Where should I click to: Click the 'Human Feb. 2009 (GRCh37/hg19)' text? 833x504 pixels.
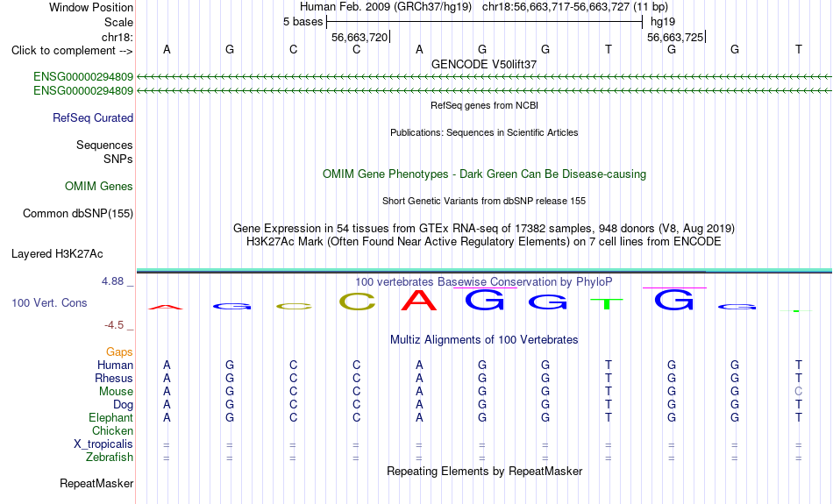pos(386,7)
